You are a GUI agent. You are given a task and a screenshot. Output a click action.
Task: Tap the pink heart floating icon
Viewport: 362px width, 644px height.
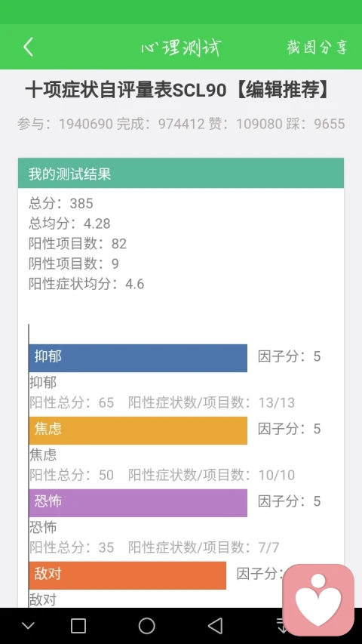point(318,599)
